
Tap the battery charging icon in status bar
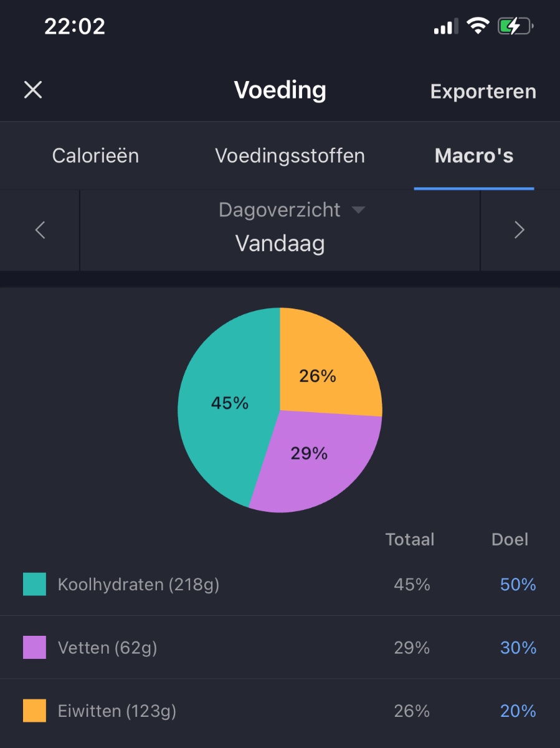coord(515,26)
